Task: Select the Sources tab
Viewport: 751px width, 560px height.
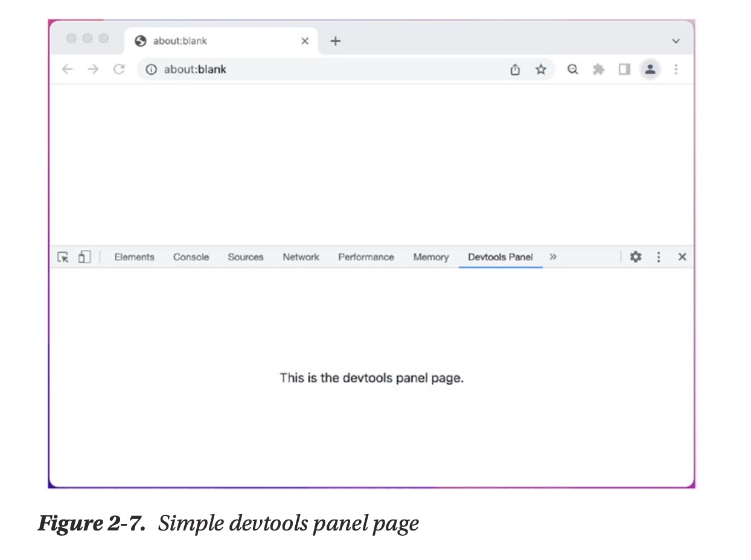Action: click(x=245, y=257)
